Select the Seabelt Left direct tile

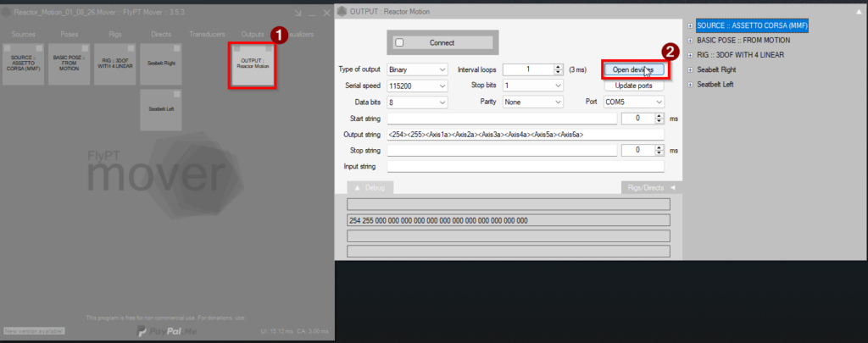[161, 109]
